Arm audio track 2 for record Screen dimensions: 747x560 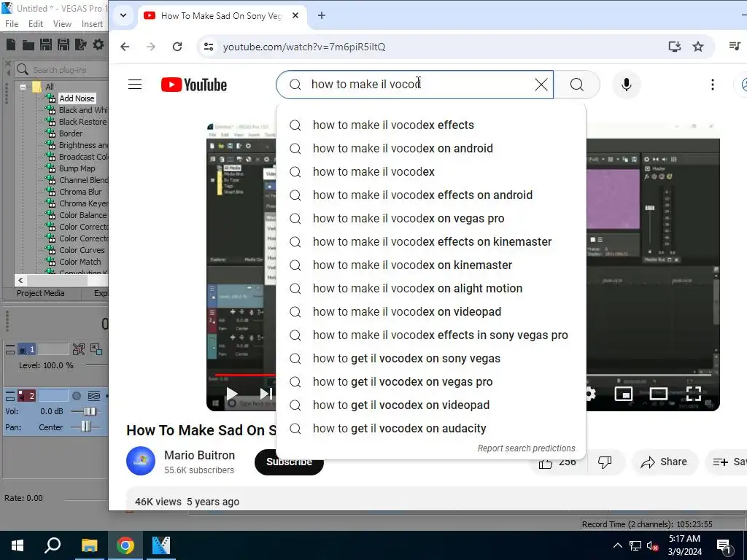[x=76, y=396]
